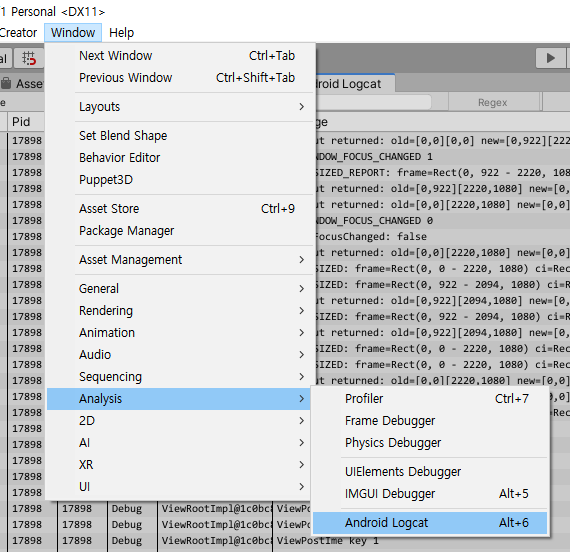Click the Play button in toolbar
Image resolution: width=570 pixels, height=552 pixels.
[551, 58]
